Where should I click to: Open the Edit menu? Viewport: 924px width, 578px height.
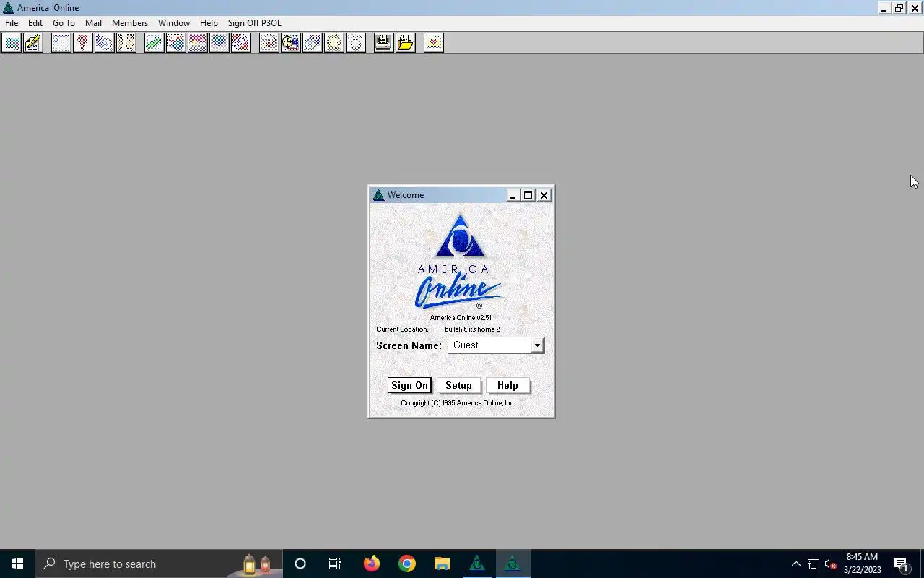point(35,23)
